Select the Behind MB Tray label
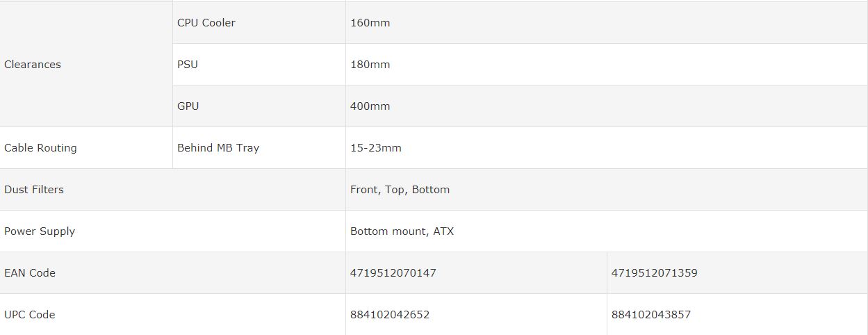This screenshot has height=335, width=868. coord(218,148)
